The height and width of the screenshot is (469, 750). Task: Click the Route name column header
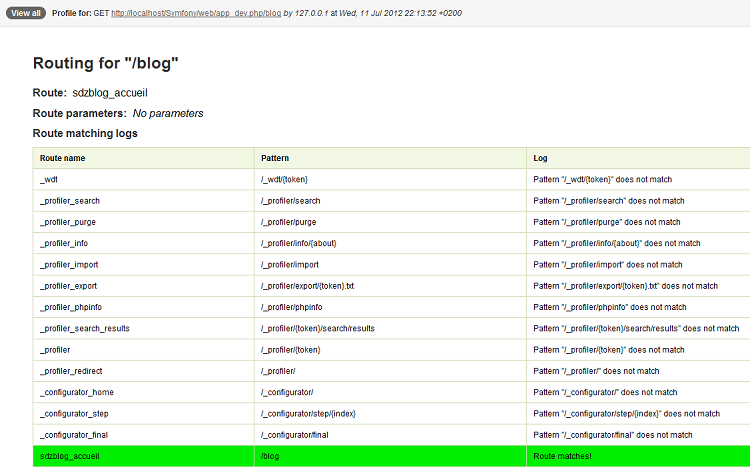pos(63,158)
